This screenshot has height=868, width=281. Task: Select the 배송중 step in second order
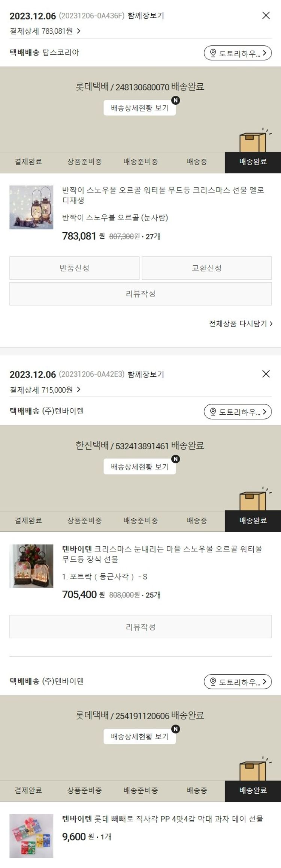(x=197, y=521)
